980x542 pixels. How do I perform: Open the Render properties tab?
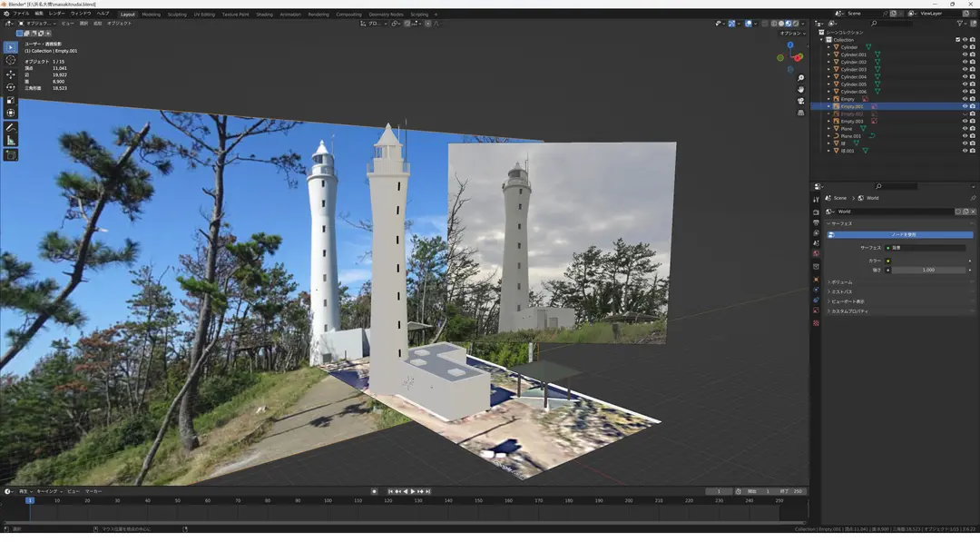(x=817, y=212)
